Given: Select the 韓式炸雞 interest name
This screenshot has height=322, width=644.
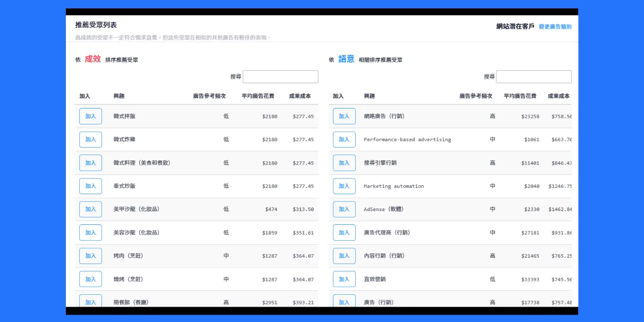Looking at the screenshot, I should pos(124,140).
